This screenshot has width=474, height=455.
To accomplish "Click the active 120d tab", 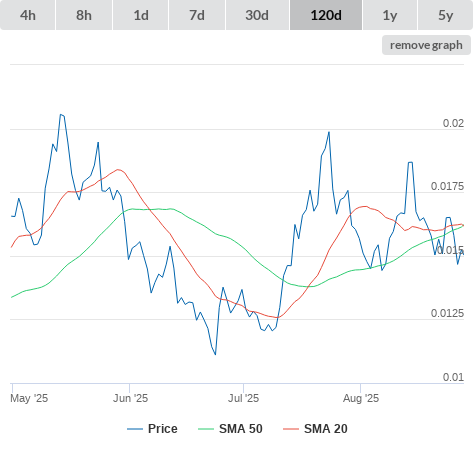I will tap(326, 15).
